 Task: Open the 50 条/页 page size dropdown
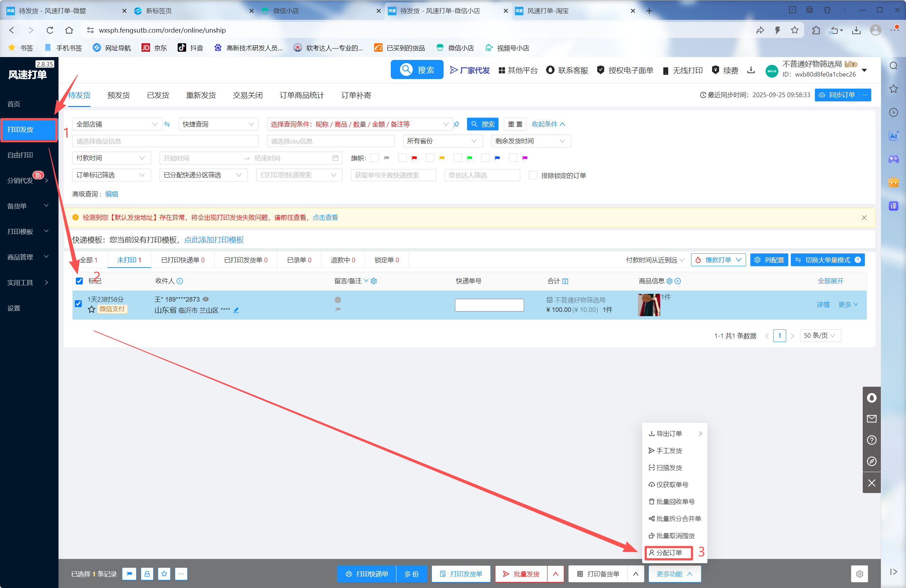point(819,335)
